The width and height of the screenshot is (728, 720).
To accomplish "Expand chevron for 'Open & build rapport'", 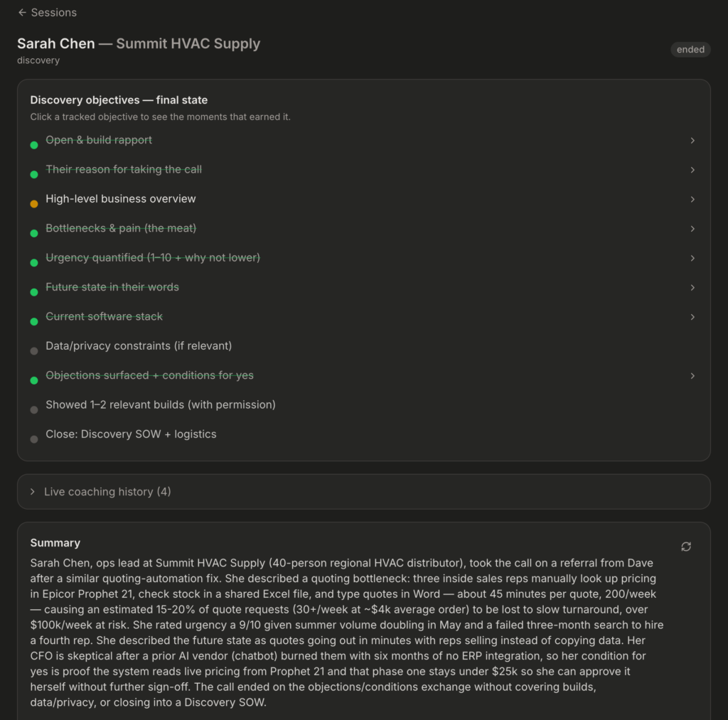I will pos(692,140).
